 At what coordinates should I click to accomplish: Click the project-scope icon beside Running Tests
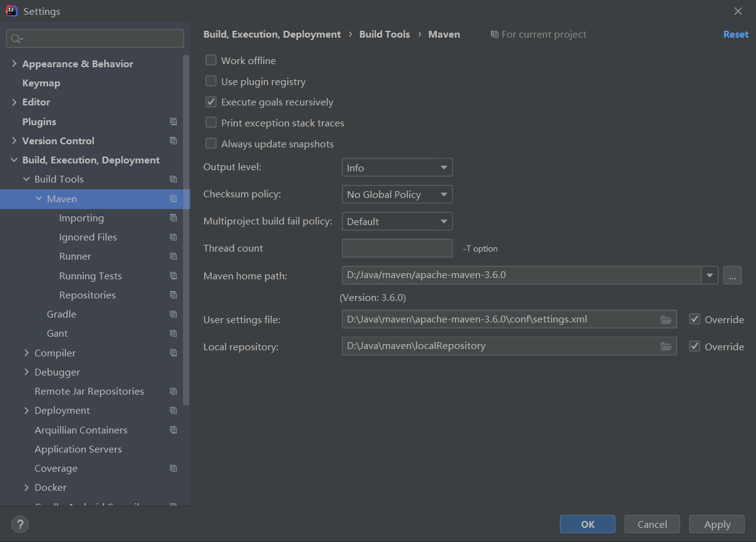click(x=174, y=276)
